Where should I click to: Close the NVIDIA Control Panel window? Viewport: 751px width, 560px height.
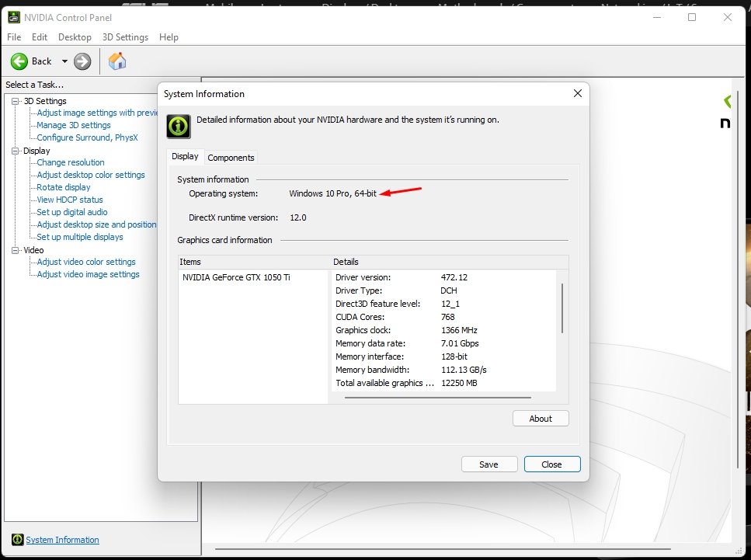pos(728,17)
